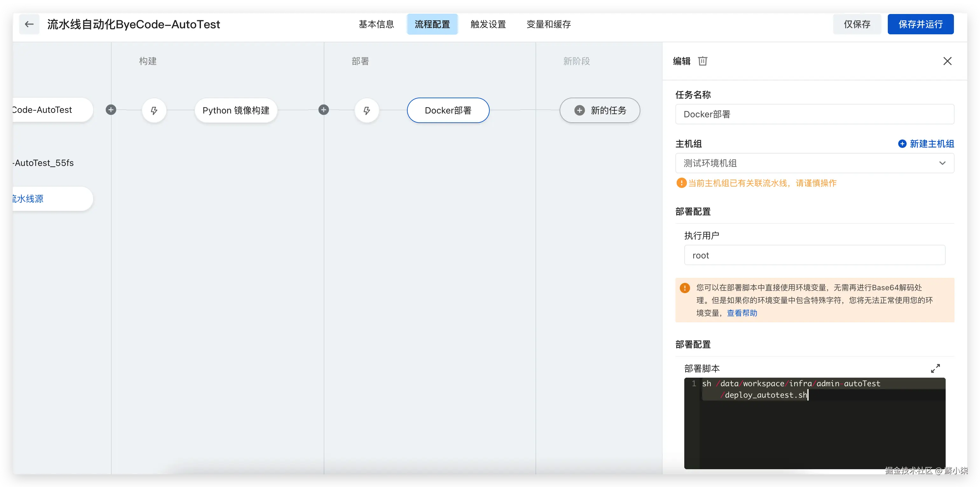Delete task via trash icon
Viewport: 980px width, 487px height.
[x=702, y=61]
